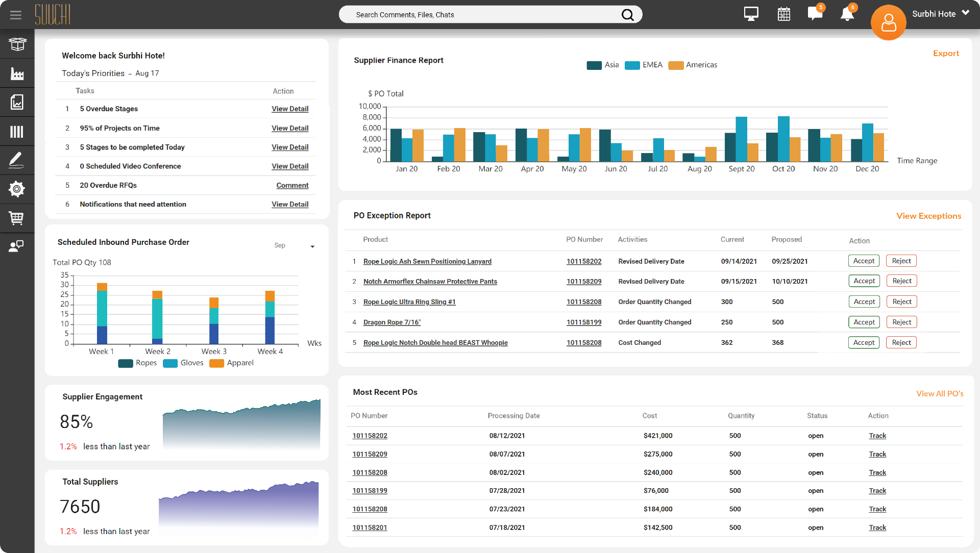Track the PO dated 08/02/2021
980x553 pixels.
[877, 472]
